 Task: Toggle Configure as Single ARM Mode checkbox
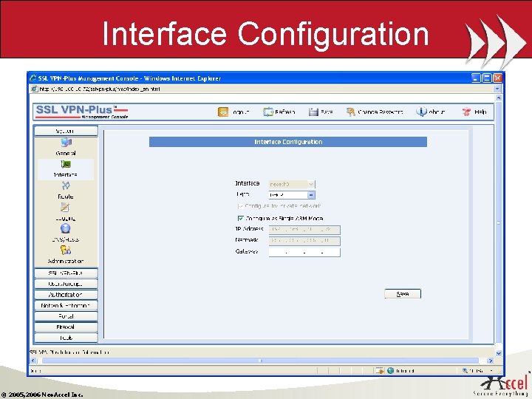point(241,219)
